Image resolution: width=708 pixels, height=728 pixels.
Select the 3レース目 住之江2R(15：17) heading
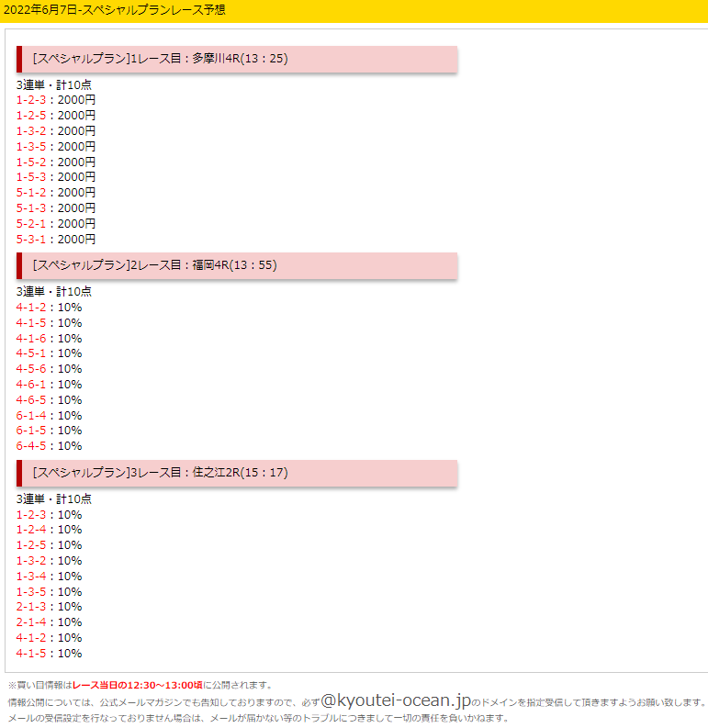pyautogui.click(x=237, y=473)
